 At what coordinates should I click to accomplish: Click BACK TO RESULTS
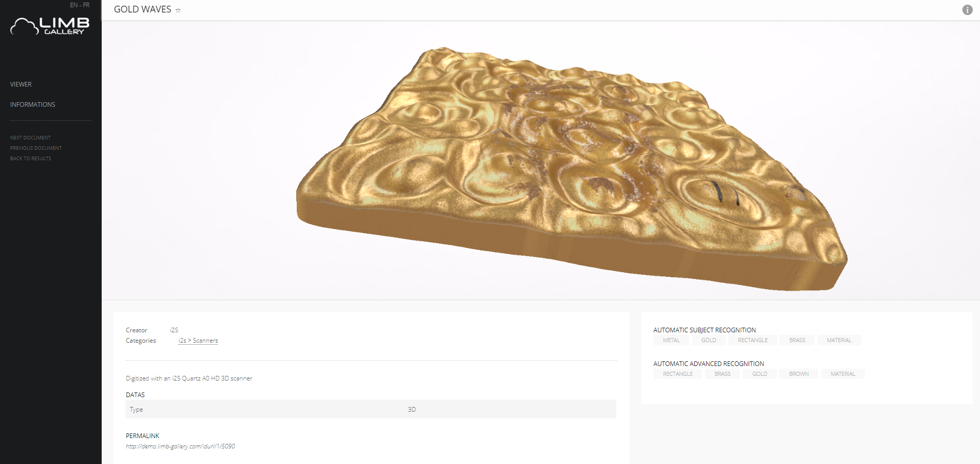[x=31, y=159]
